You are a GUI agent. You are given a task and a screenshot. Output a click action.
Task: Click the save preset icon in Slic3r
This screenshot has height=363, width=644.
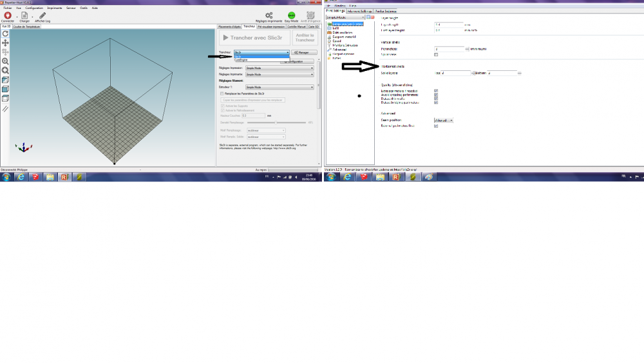368,17
